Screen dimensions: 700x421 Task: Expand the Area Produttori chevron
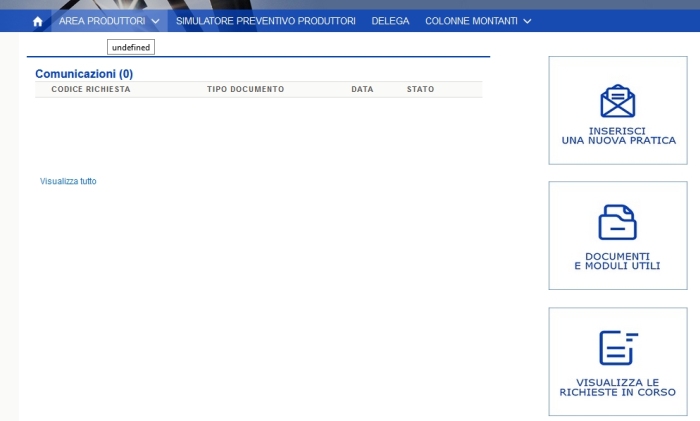pyautogui.click(x=155, y=21)
